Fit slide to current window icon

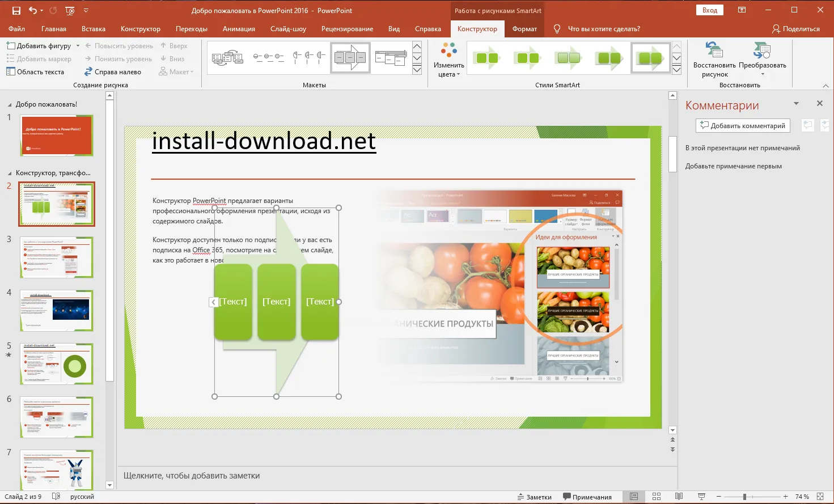click(x=820, y=497)
